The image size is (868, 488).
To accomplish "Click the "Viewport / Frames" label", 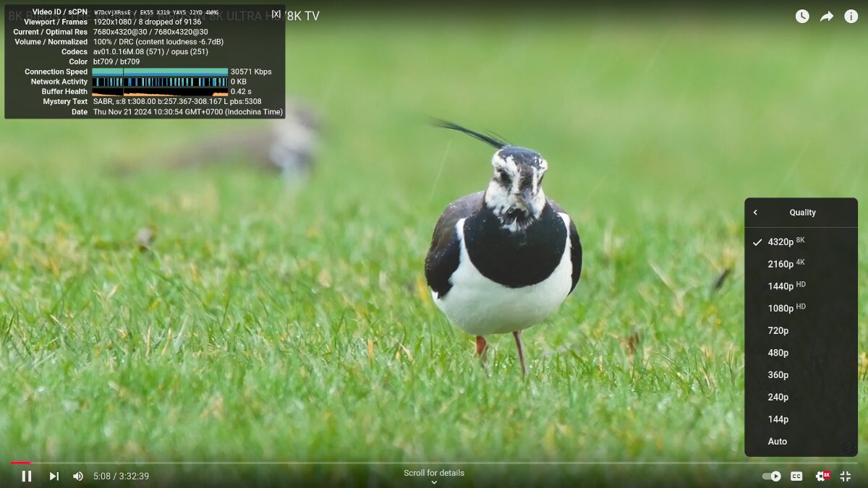I will 55,22.
